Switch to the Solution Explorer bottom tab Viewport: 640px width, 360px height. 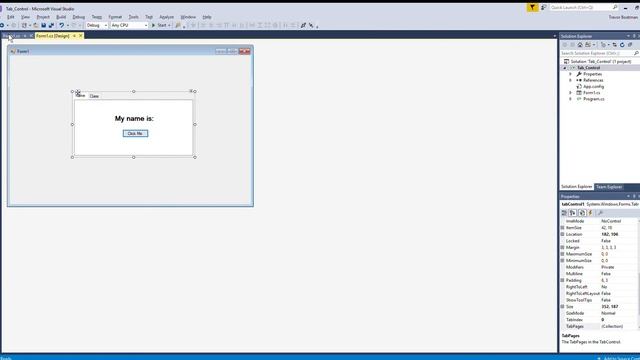point(576,187)
